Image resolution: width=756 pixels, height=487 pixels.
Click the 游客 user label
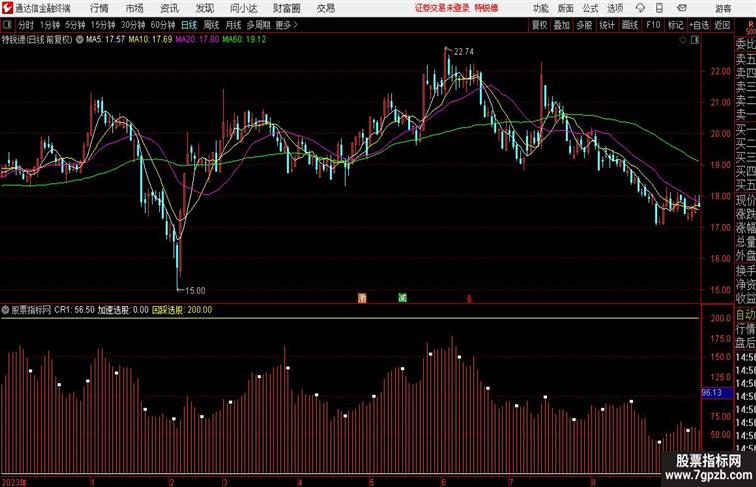pyautogui.click(x=723, y=8)
